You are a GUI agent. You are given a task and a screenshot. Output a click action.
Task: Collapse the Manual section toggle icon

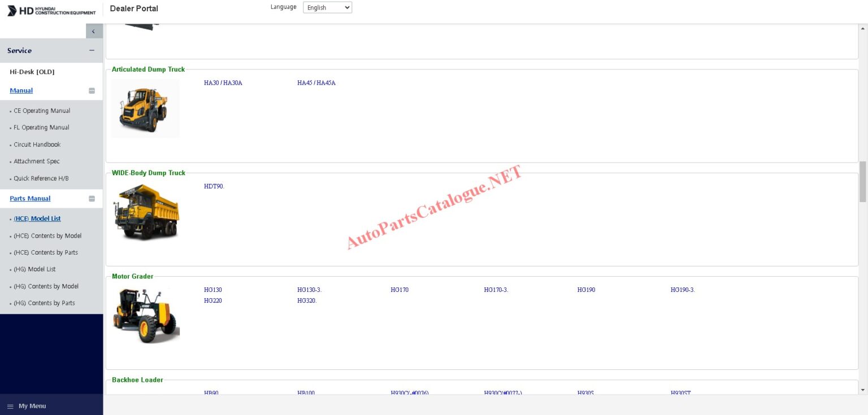click(x=92, y=91)
